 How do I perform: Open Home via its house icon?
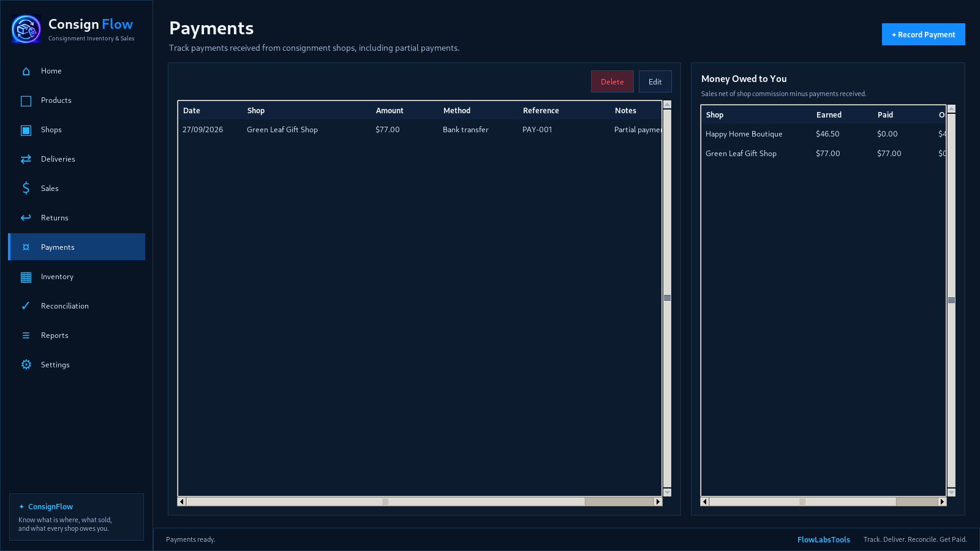click(26, 71)
